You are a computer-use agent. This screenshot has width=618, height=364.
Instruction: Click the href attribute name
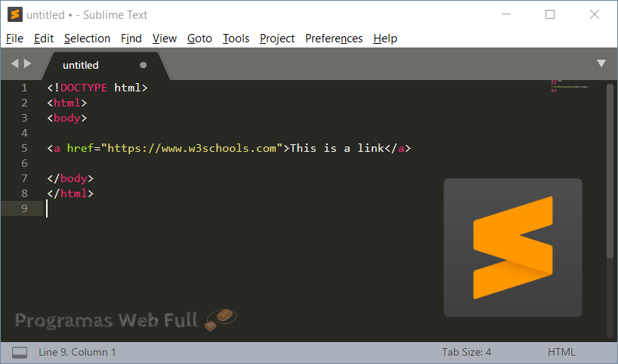coord(80,148)
